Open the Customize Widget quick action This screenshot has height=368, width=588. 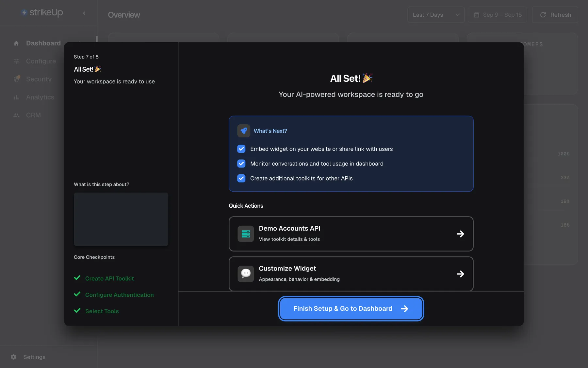pyautogui.click(x=351, y=274)
